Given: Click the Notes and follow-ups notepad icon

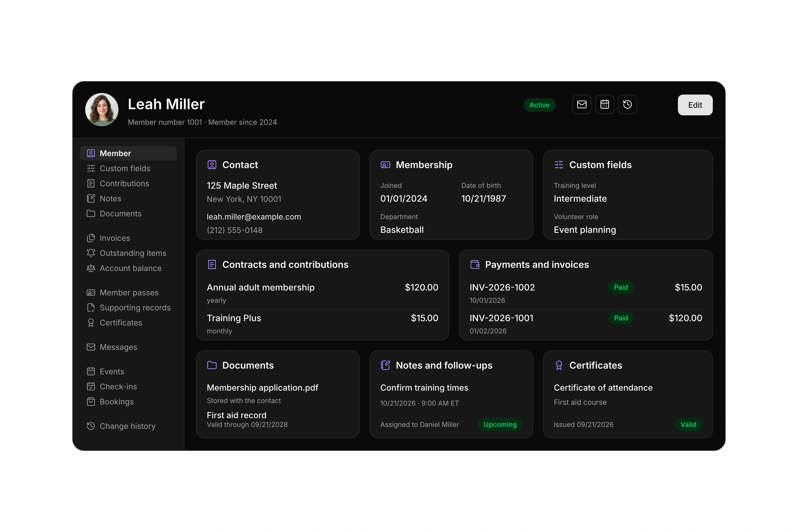Looking at the screenshot, I should click(385, 365).
